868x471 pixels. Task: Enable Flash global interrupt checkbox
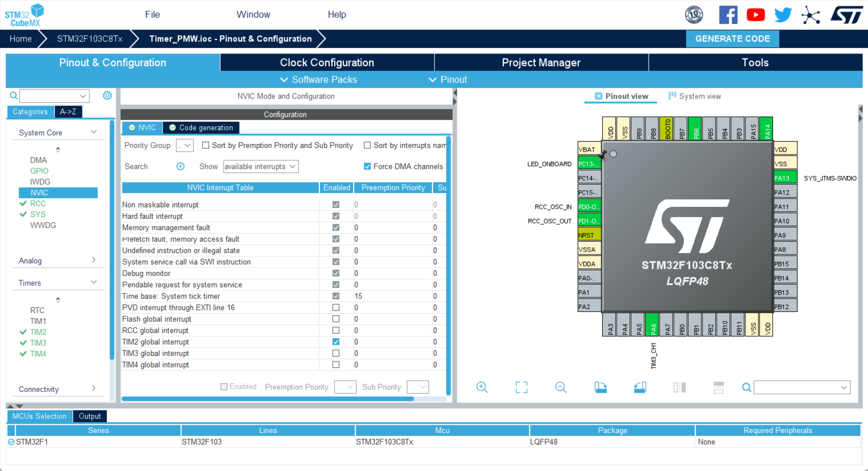click(336, 319)
